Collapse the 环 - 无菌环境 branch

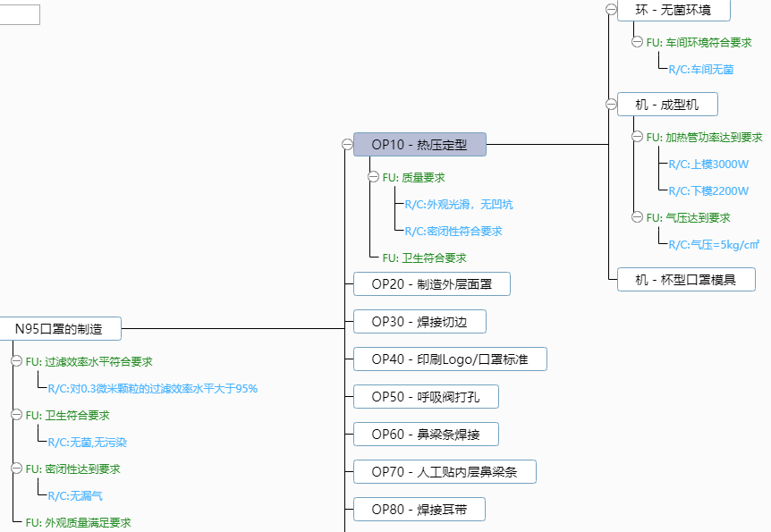point(611,10)
